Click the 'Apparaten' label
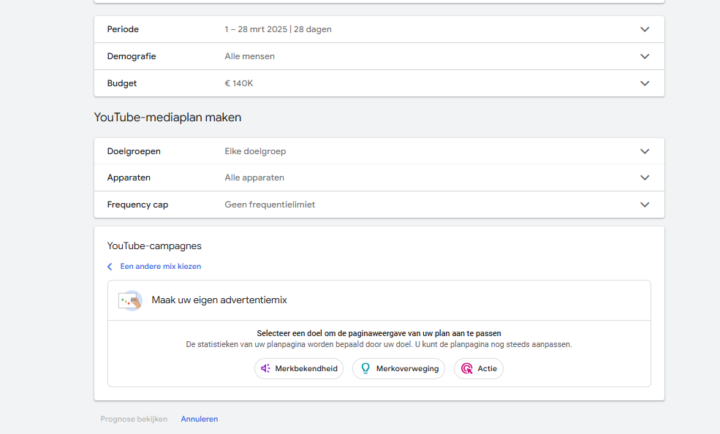 (129, 178)
